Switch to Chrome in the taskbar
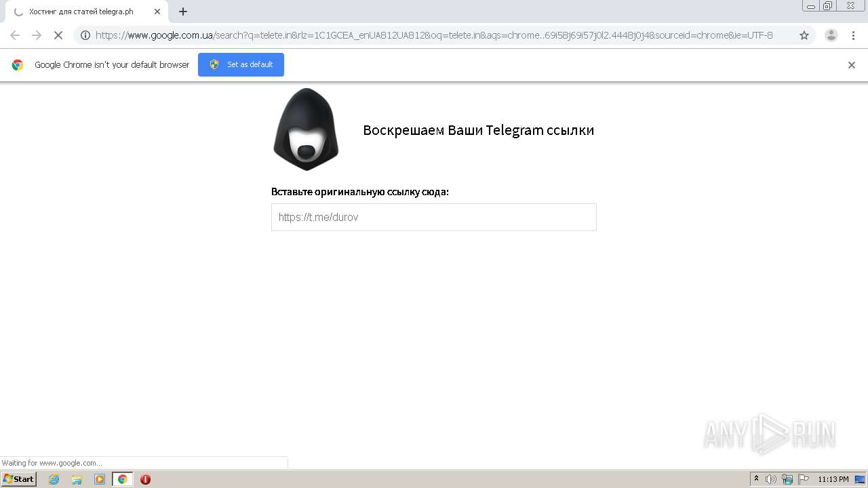This screenshot has height=488, width=868. (123, 479)
